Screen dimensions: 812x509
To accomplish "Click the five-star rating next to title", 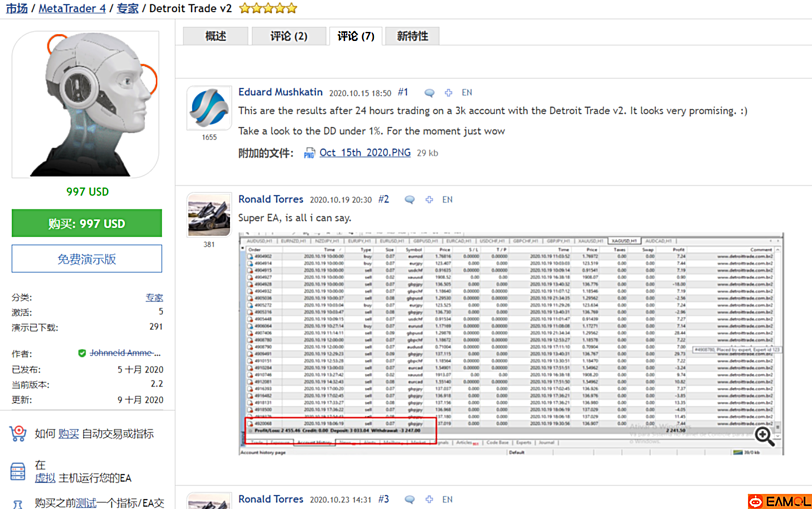I will pyautogui.click(x=268, y=8).
